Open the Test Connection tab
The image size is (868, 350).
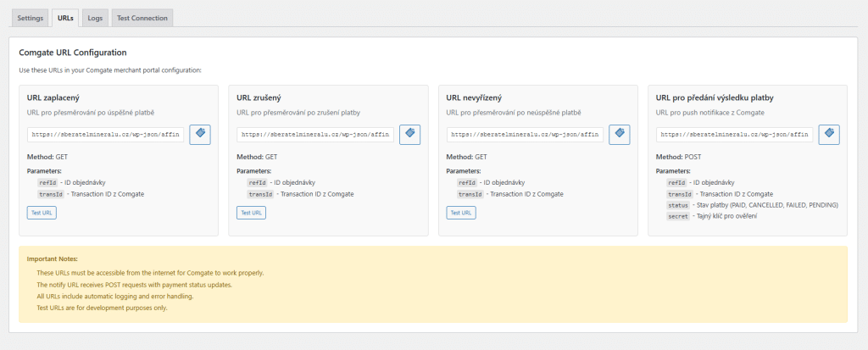click(142, 18)
